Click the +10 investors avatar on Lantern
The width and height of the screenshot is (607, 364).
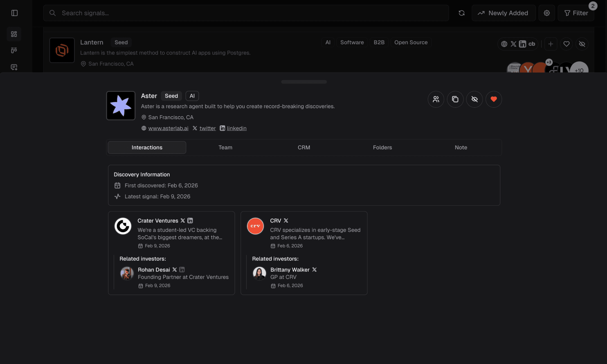point(579,67)
